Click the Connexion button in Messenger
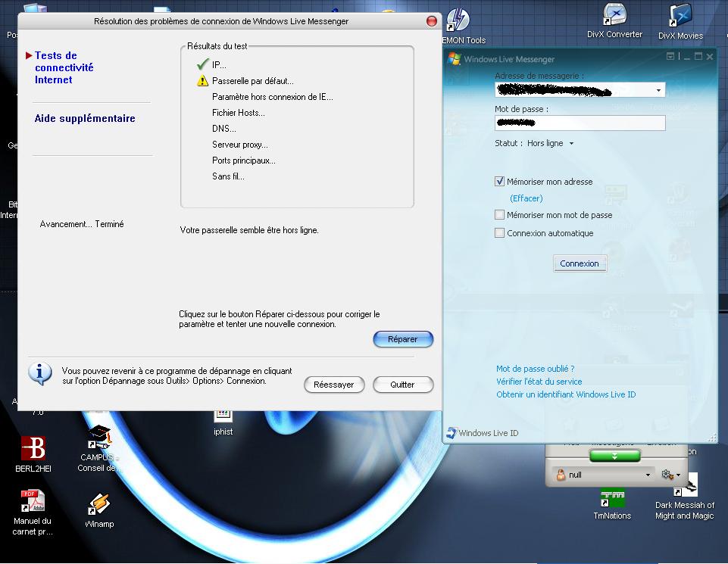The width and height of the screenshot is (728, 564). tap(580, 263)
